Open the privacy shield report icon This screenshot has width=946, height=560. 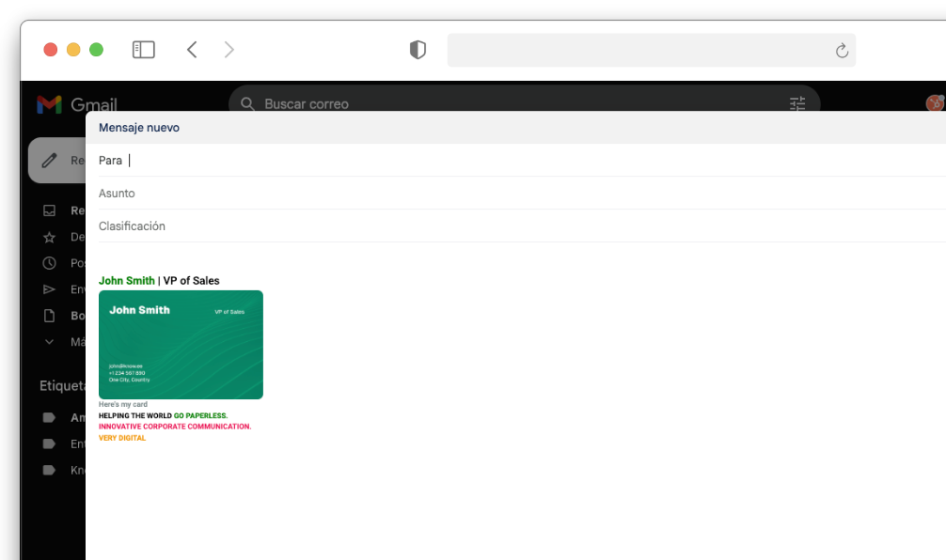(418, 51)
